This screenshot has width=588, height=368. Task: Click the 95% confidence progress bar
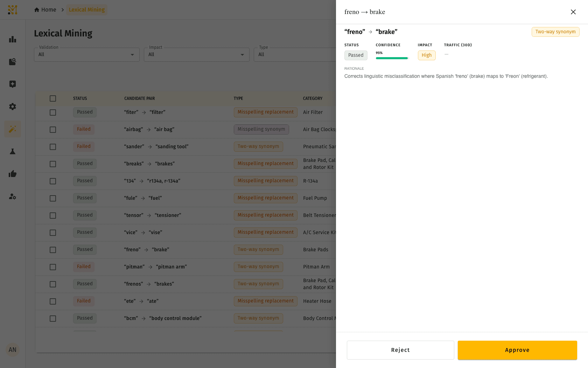coord(392,58)
